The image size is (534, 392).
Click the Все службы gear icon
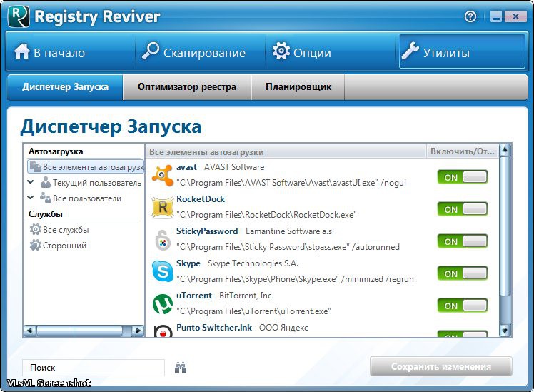tap(35, 229)
